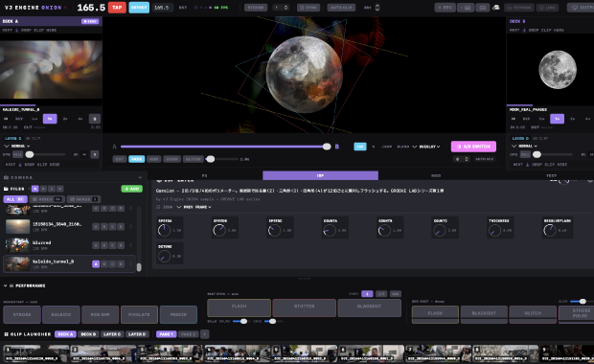The width and height of the screenshot is (594, 364).
Task: Launch clip number 1 thumbnail
Action: pyautogui.click(x=36, y=353)
